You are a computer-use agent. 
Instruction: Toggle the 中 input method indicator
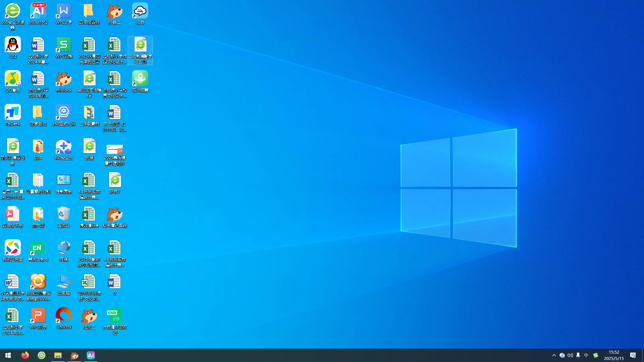coord(586,355)
